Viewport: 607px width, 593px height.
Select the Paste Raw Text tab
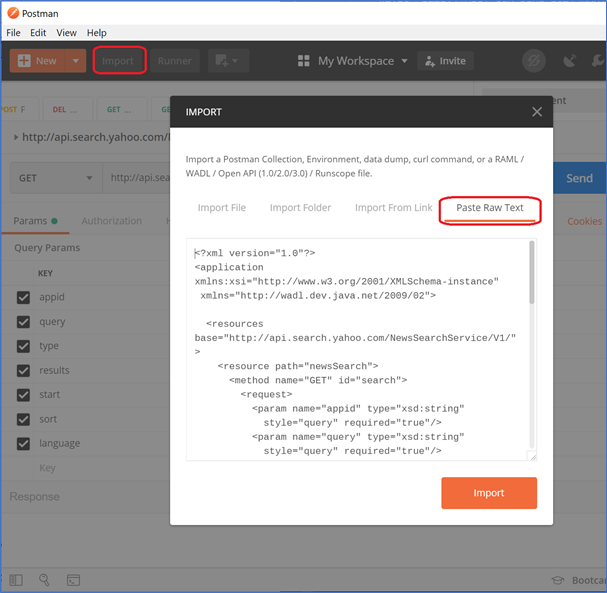pyautogui.click(x=489, y=208)
